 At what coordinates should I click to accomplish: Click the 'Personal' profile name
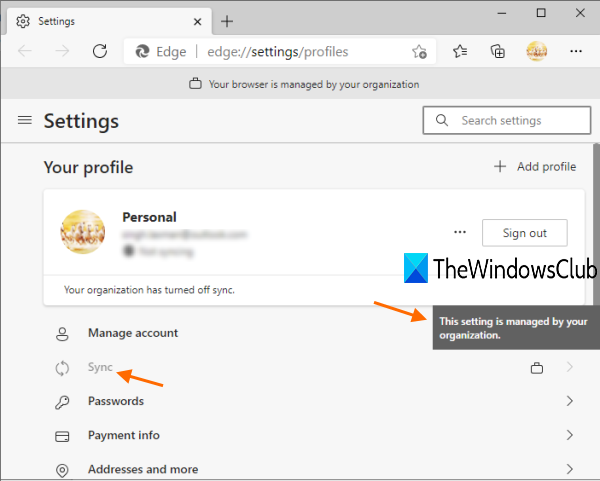149,217
